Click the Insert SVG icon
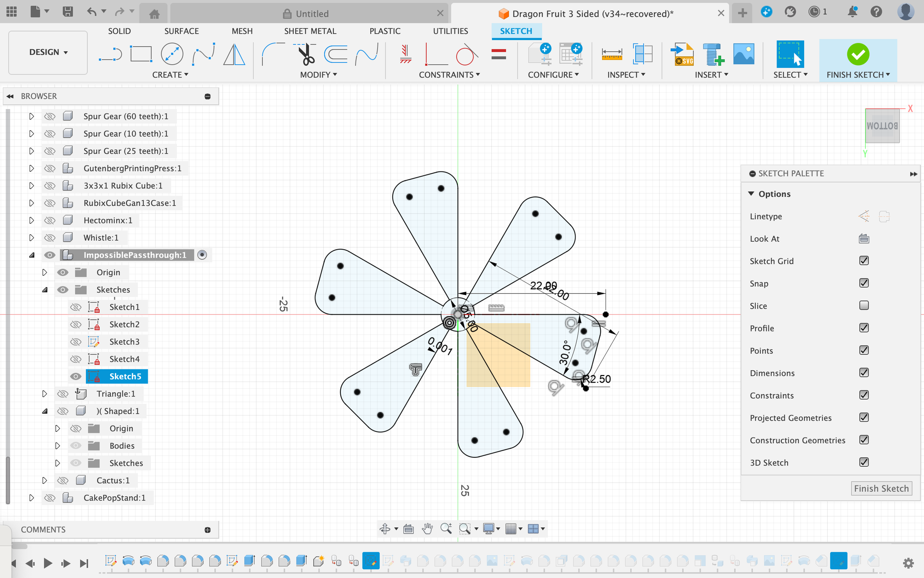 683,54
